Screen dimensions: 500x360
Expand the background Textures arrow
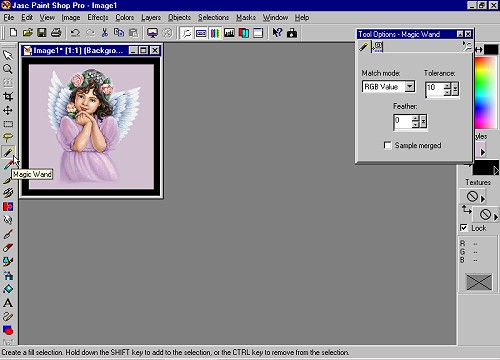point(496,217)
